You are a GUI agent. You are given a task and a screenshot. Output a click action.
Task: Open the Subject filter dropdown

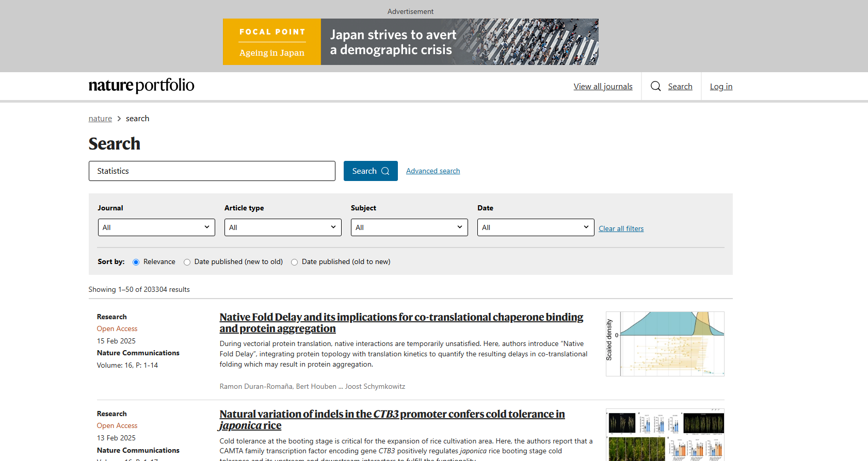[x=409, y=227]
